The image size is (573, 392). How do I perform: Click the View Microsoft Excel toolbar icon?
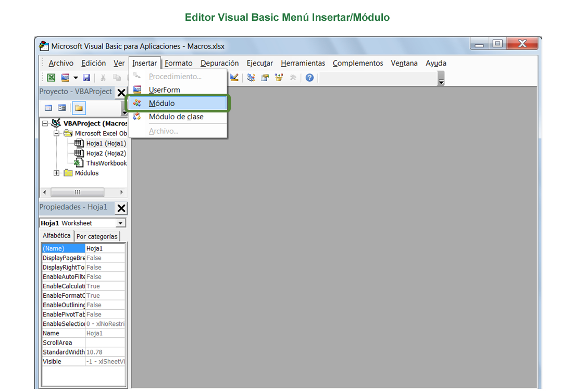52,78
